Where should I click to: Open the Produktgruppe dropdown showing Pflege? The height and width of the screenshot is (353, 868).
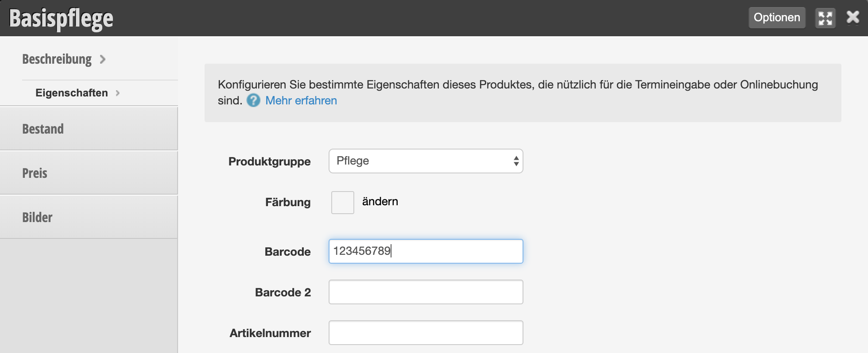[426, 161]
